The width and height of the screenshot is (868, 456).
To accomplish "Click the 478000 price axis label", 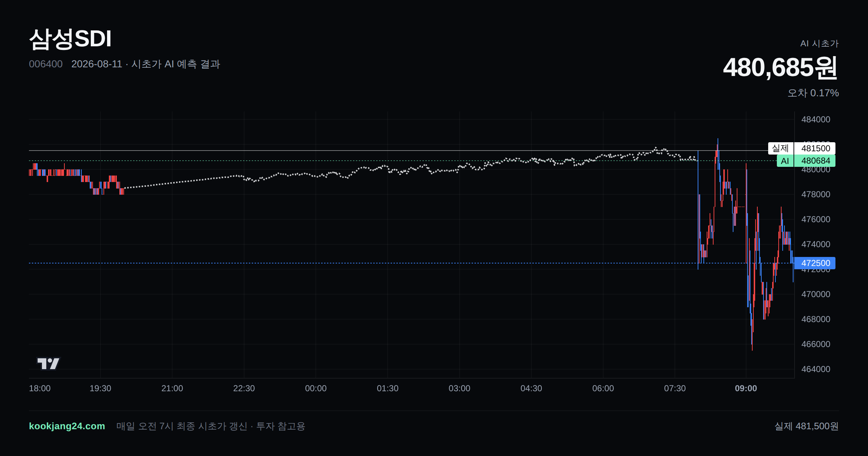I will point(816,194).
